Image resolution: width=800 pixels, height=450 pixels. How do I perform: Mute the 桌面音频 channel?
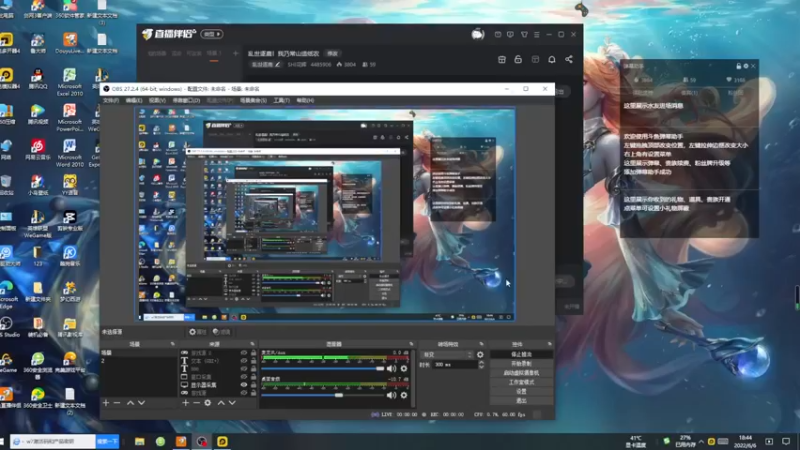point(391,395)
